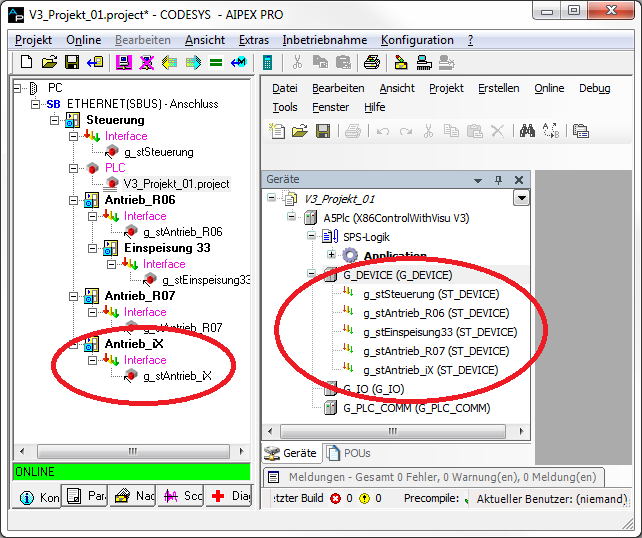Open the V3_Projekt_01 dropdown button
Image resolution: width=642 pixels, height=538 pixels.
point(521,198)
